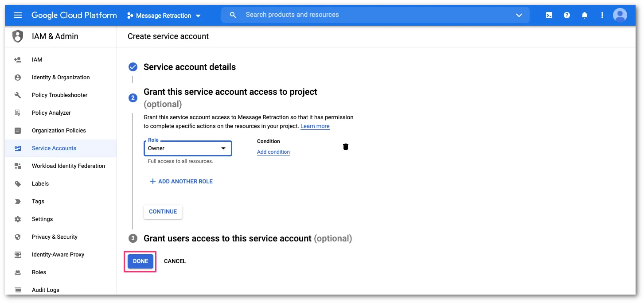Select Workload Identity Federation menu item

click(68, 166)
